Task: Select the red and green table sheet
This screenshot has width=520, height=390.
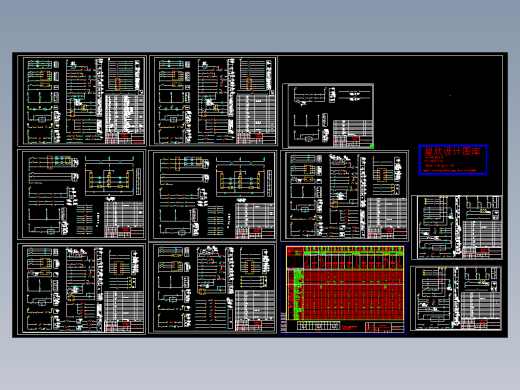Action: (x=343, y=289)
